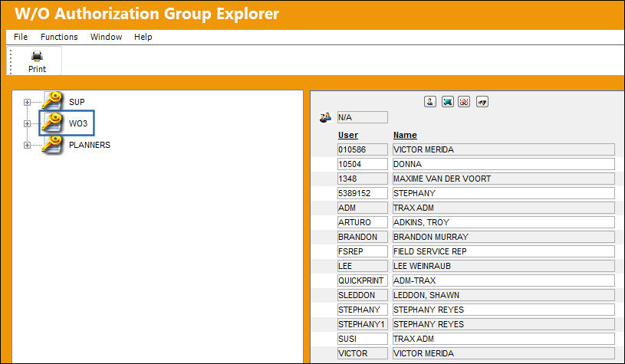The image size is (625, 364).
Task: Click the red deselect icon button
Action: click(464, 102)
